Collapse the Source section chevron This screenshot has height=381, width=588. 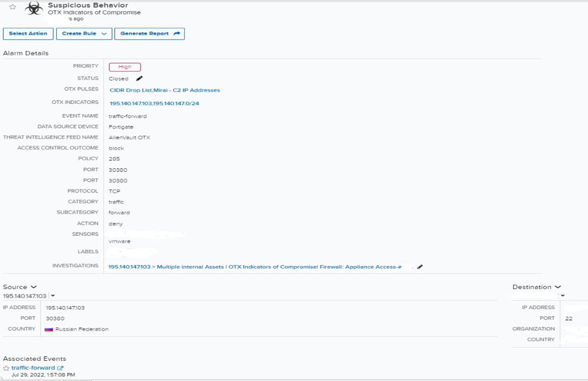[x=33, y=286]
